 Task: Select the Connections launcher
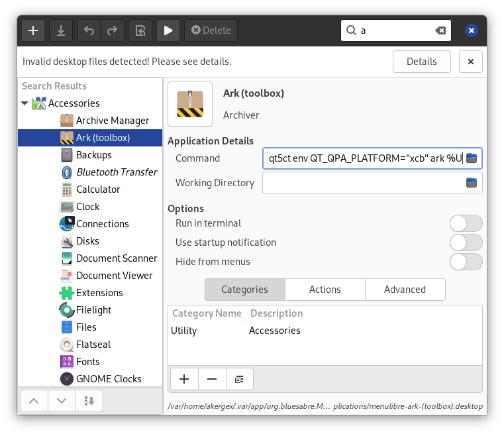pos(90,224)
